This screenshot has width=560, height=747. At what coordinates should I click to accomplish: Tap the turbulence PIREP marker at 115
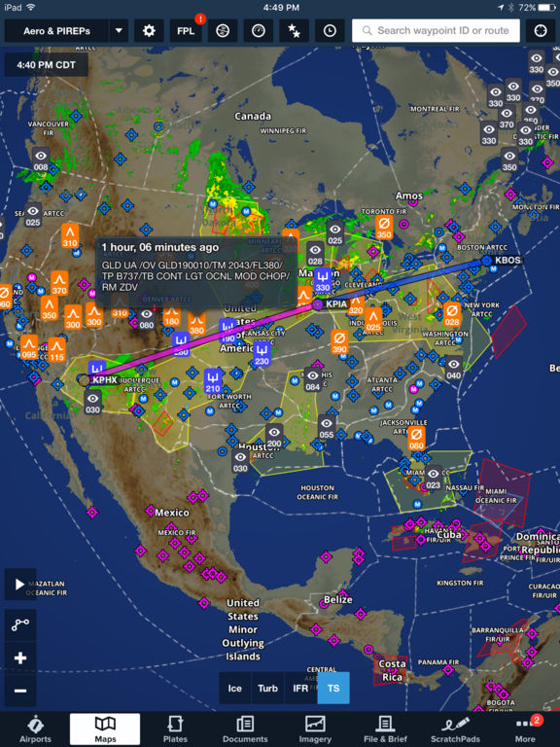pyautogui.click(x=56, y=350)
